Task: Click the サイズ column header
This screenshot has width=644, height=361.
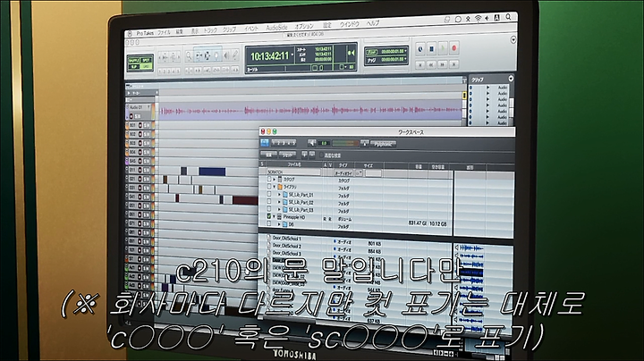Action: 368,165
